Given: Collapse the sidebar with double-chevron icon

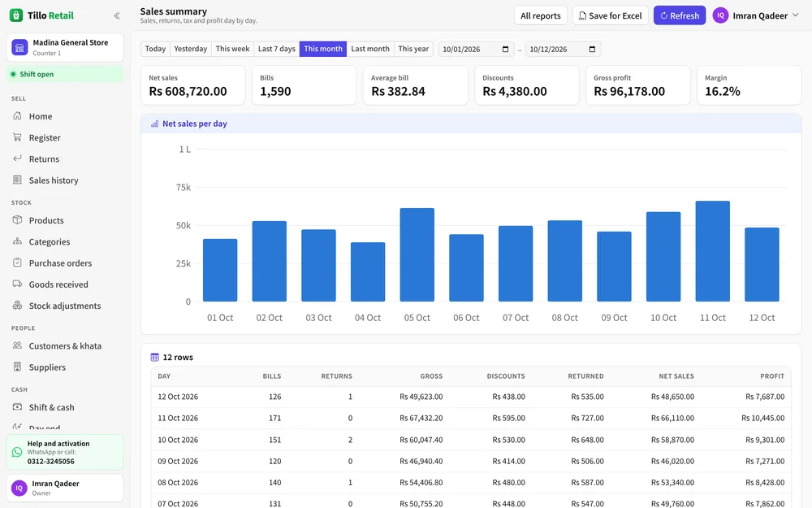Looking at the screenshot, I should (x=116, y=15).
